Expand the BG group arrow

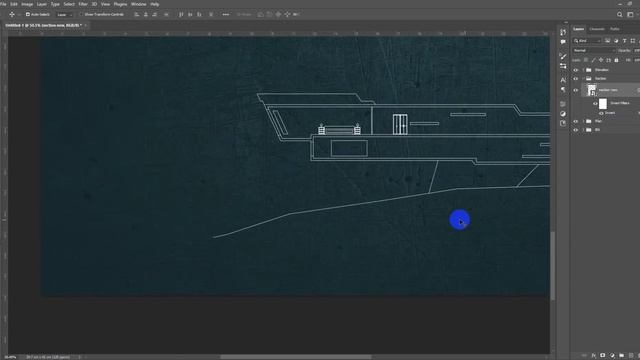pyautogui.click(x=583, y=130)
